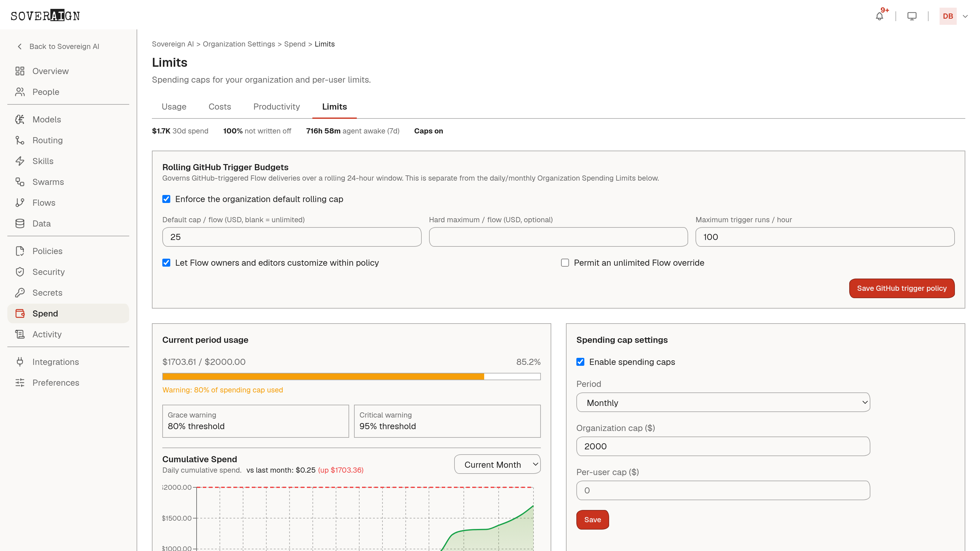This screenshot has width=980, height=551.
Task: Click Save GitHub trigger policy button
Action: click(902, 288)
